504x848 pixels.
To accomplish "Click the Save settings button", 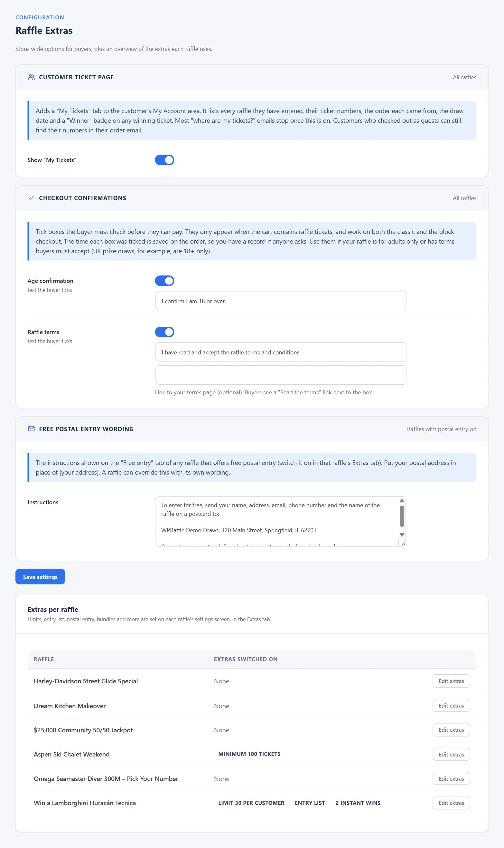I will (40, 577).
